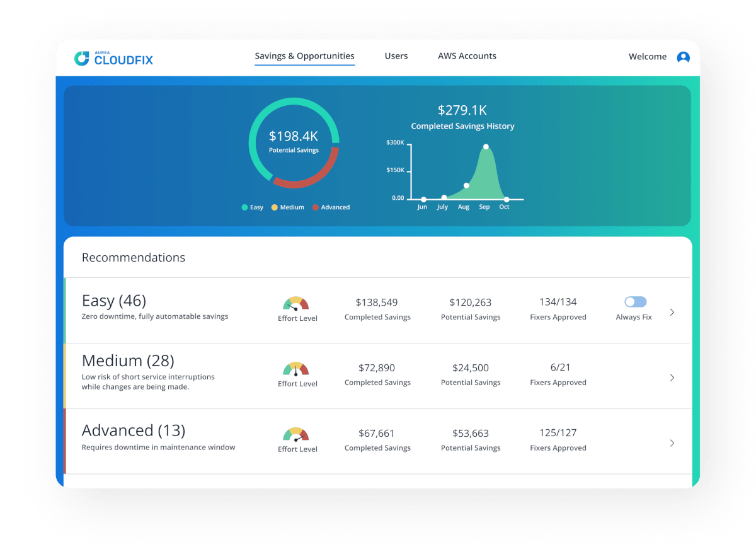756x554 pixels.
Task: Click the Recommendations section heading
Action: pyautogui.click(x=133, y=257)
